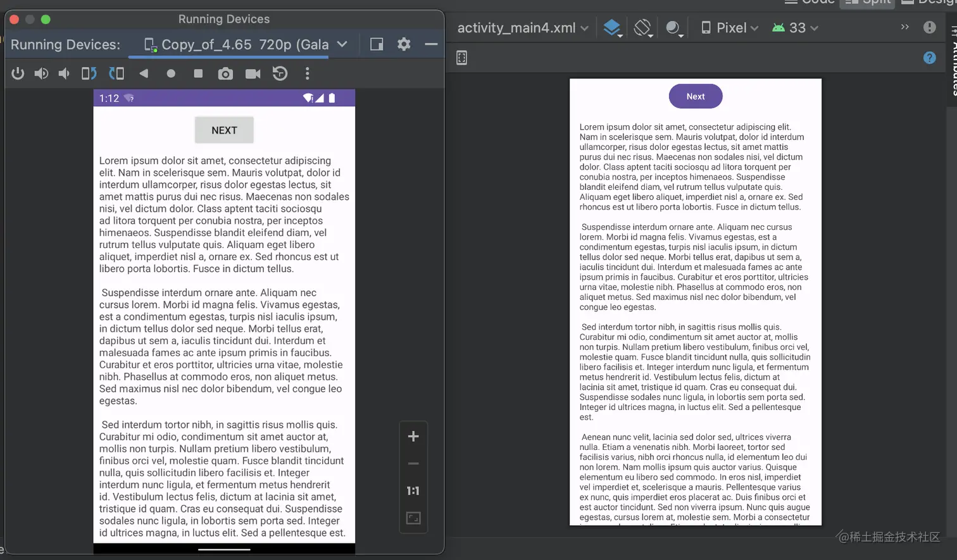Tap the NEXT button in emulator
Image resolution: width=957 pixels, height=560 pixels.
[224, 130]
